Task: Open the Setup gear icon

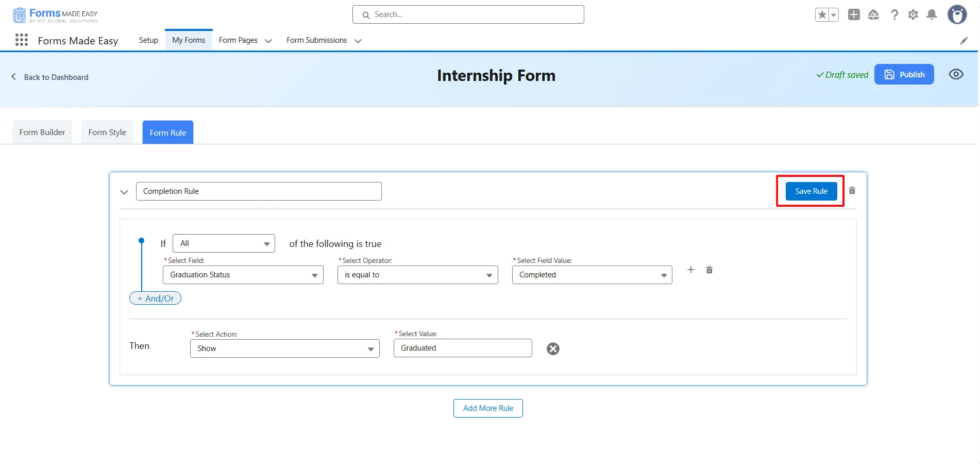Action: click(913, 15)
